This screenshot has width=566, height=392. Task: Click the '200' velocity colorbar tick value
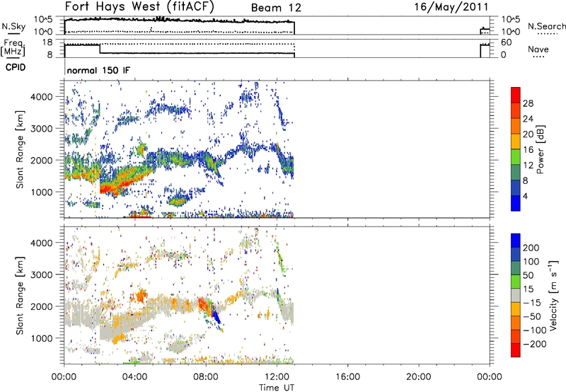[x=531, y=248]
